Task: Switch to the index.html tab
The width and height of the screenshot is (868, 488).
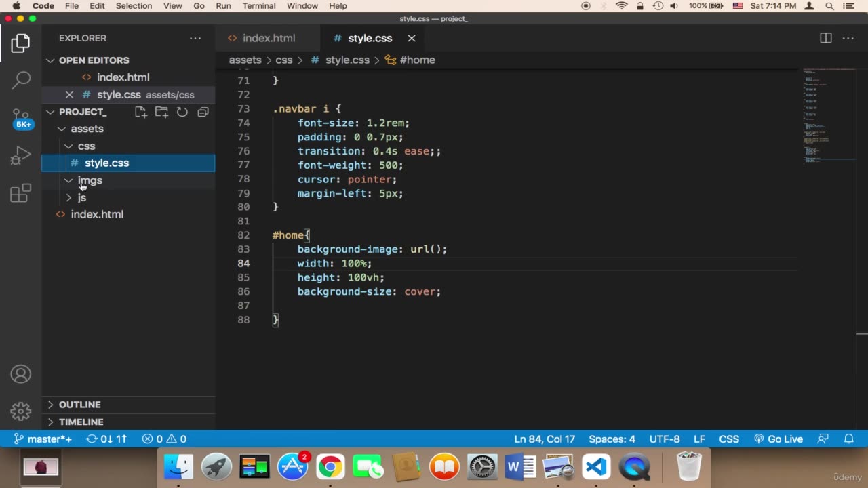Action: tap(269, 38)
